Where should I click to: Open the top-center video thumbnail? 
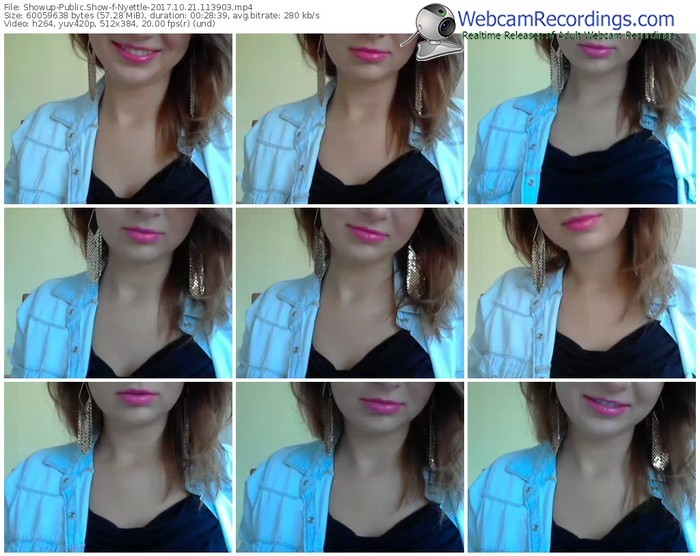[x=350, y=119]
